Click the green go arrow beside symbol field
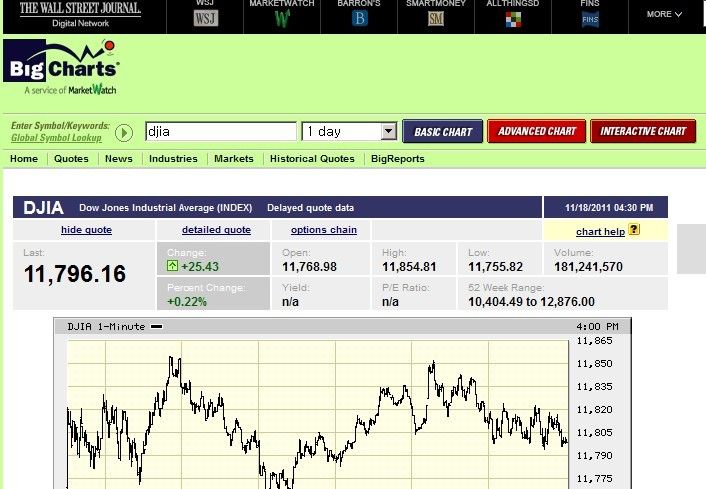706x489 pixels. click(x=123, y=133)
